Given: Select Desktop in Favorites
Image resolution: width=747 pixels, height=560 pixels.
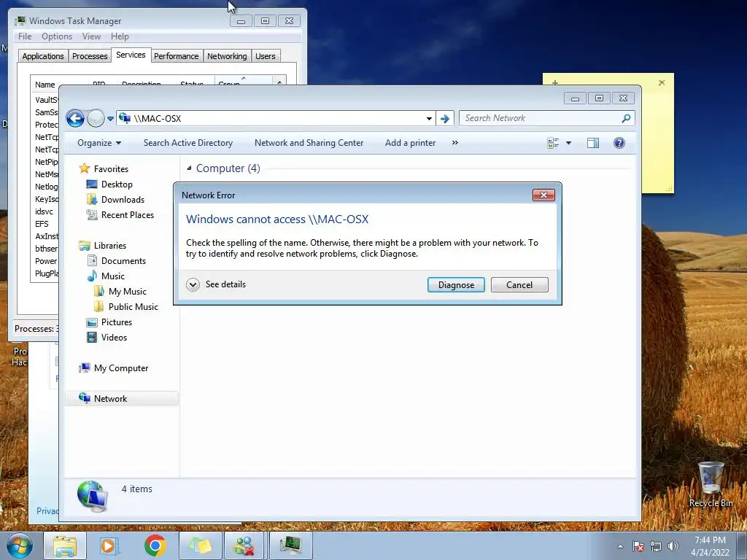Looking at the screenshot, I should click(x=117, y=184).
